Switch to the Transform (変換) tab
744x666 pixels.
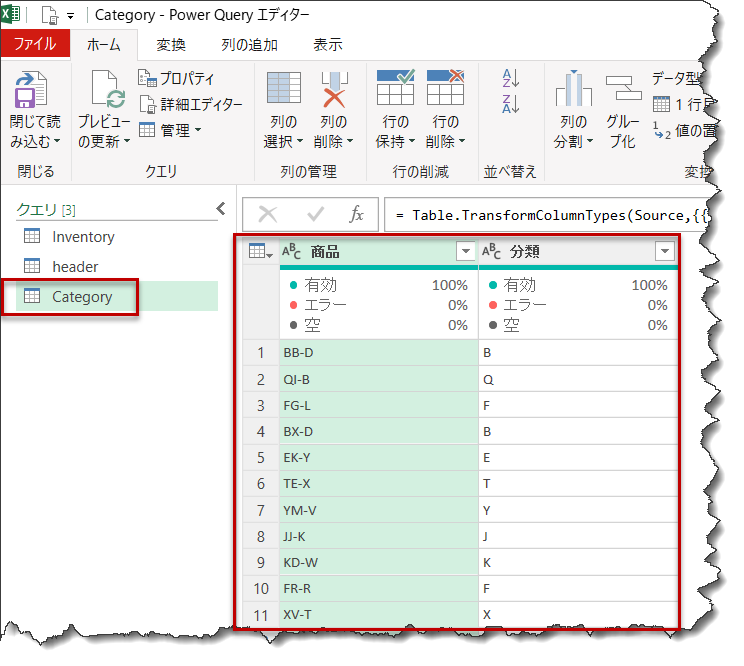(x=171, y=45)
